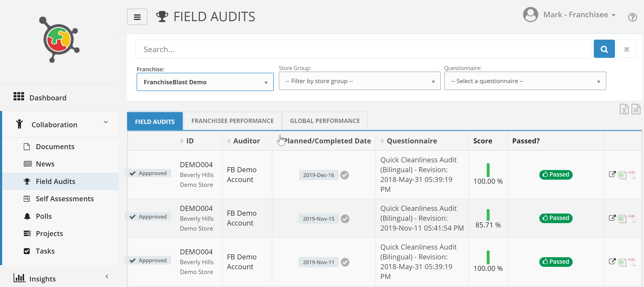Screen dimensions: 644x287
Task: Open the help question mark icon
Action: point(632,17)
